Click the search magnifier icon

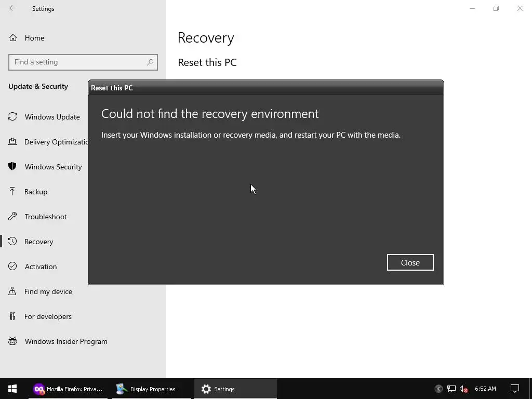(x=150, y=62)
